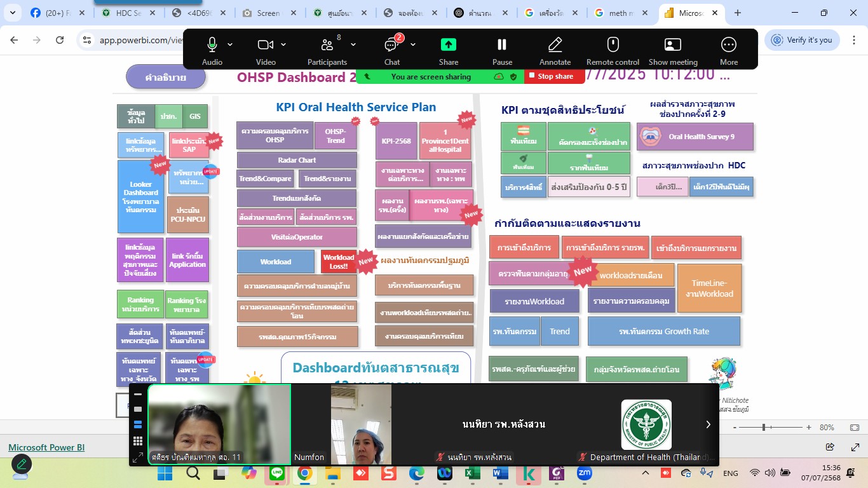Switch to the meth Google search tab
Viewport: 868px width, 488px height.
point(619,13)
